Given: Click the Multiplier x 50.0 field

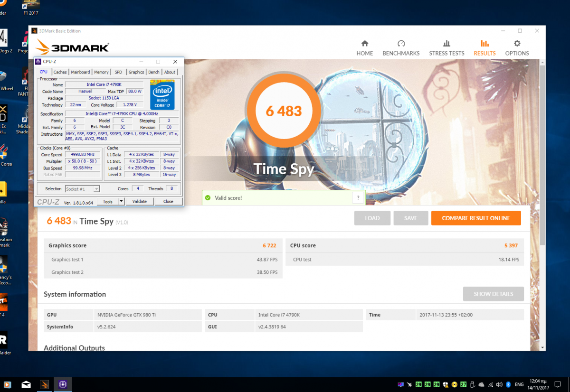Looking at the screenshot, I should [x=82, y=161].
